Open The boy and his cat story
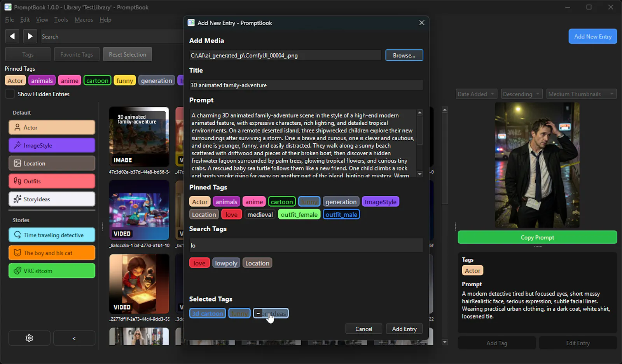The width and height of the screenshot is (622, 364). (52, 253)
